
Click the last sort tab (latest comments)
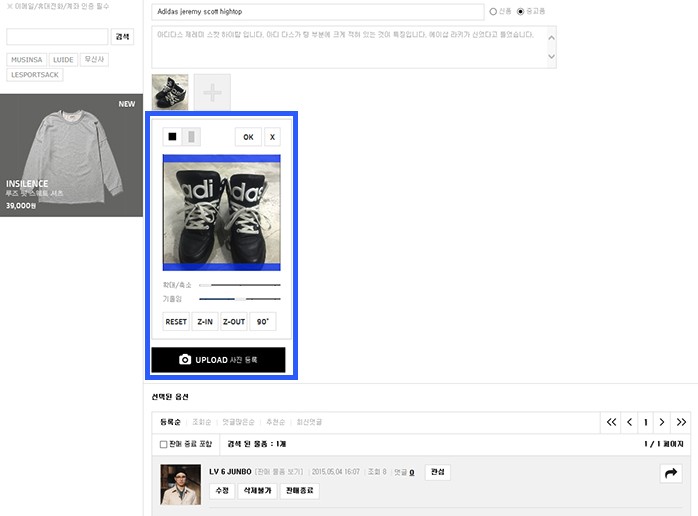pyautogui.click(x=309, y=422)
